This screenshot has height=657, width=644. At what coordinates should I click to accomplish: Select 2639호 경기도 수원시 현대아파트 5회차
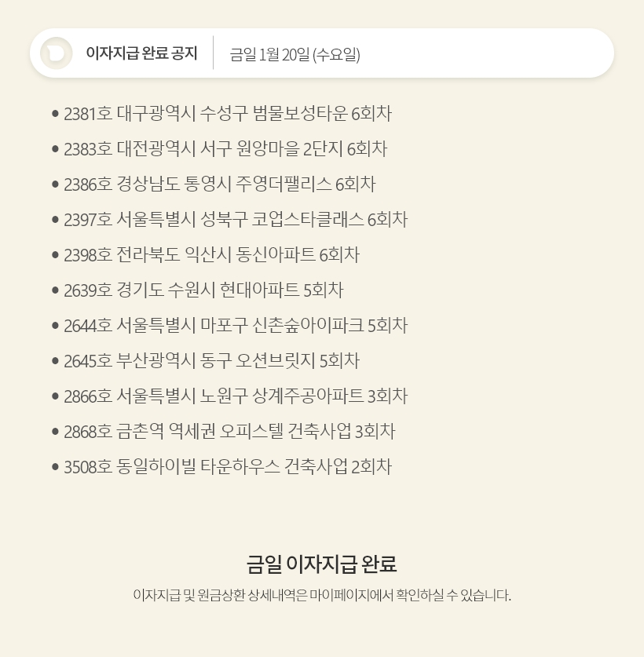[x=203, y=290]
